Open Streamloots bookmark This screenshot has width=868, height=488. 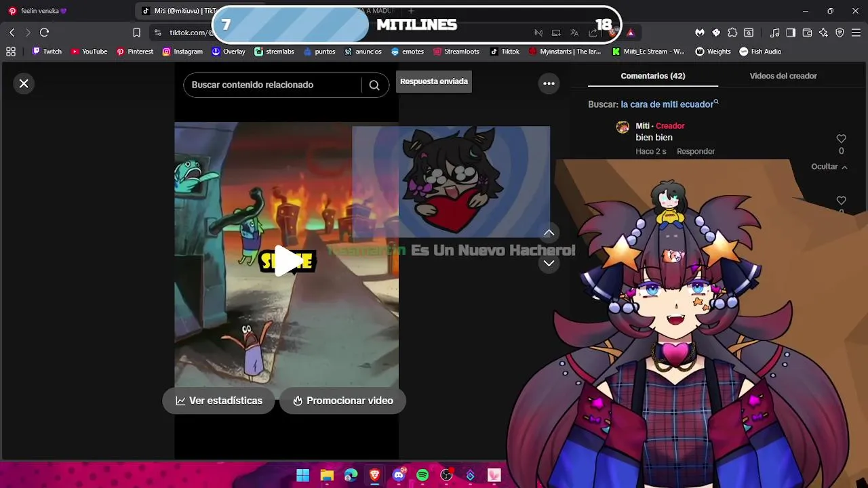coord(456,52)
